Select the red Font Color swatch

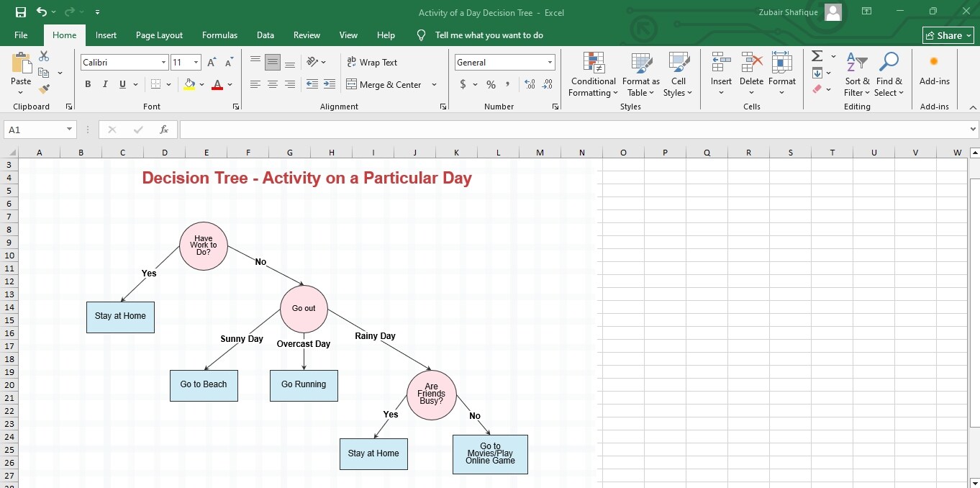217,84
